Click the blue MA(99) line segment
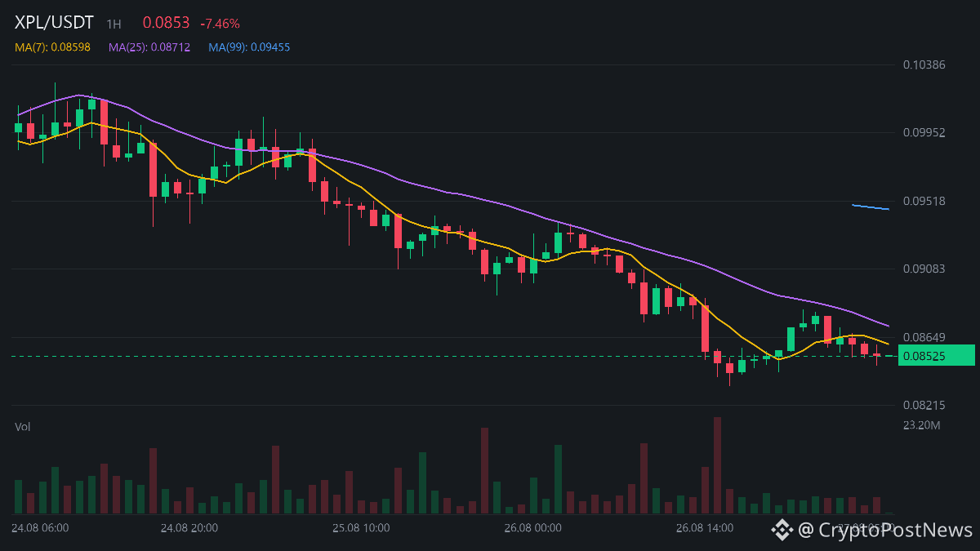The height and width of the screenshot is (551, 980). tap(871, 207)
